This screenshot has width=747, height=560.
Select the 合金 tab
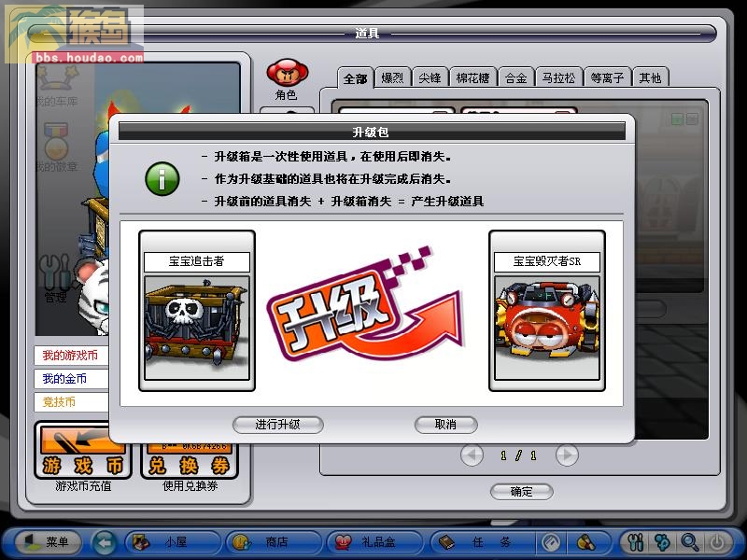[x=516, y=77]
